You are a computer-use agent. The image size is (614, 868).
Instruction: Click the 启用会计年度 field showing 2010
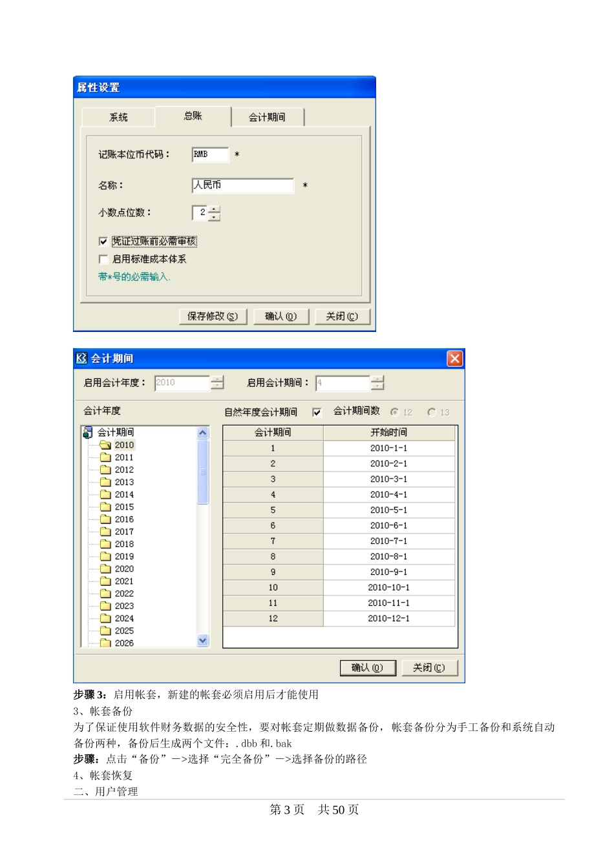[182, 383]
